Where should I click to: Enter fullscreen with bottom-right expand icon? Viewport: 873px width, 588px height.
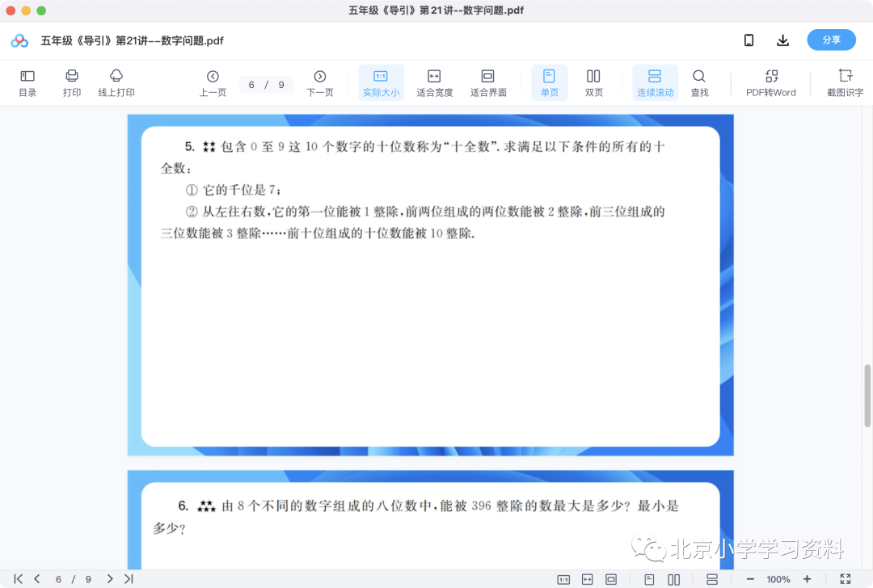(846, 579)
